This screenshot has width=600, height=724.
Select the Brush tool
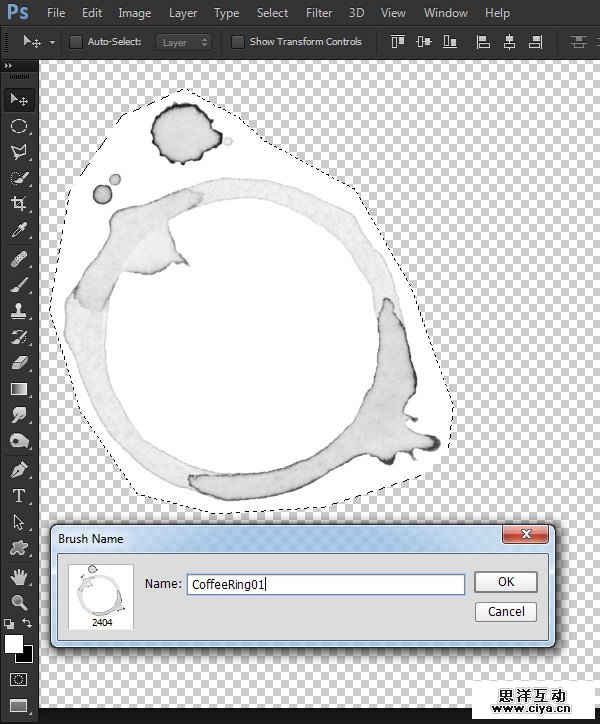19,285
